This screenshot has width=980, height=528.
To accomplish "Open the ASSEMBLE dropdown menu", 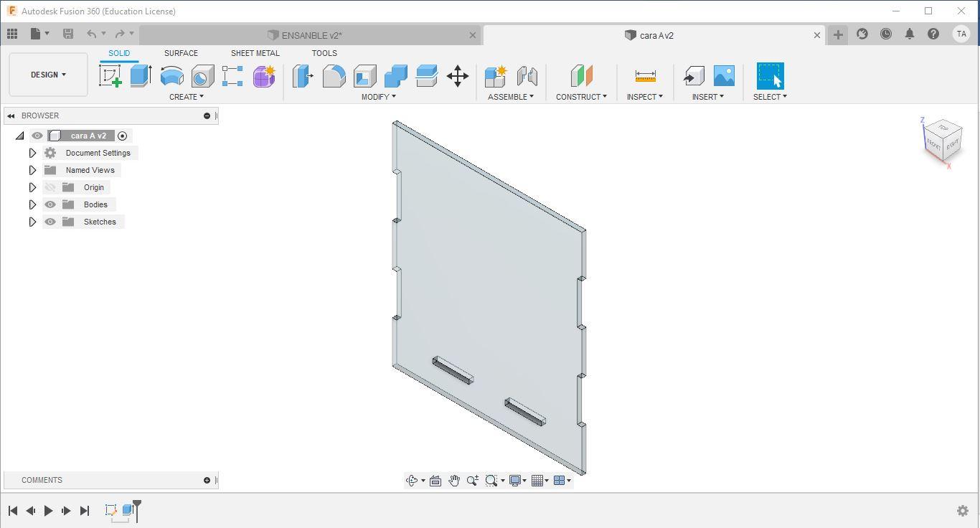I will coord(511,97).
